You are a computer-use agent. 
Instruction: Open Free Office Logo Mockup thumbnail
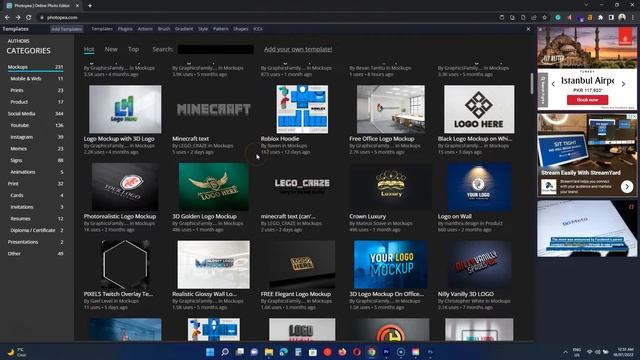tap(391, 109)
